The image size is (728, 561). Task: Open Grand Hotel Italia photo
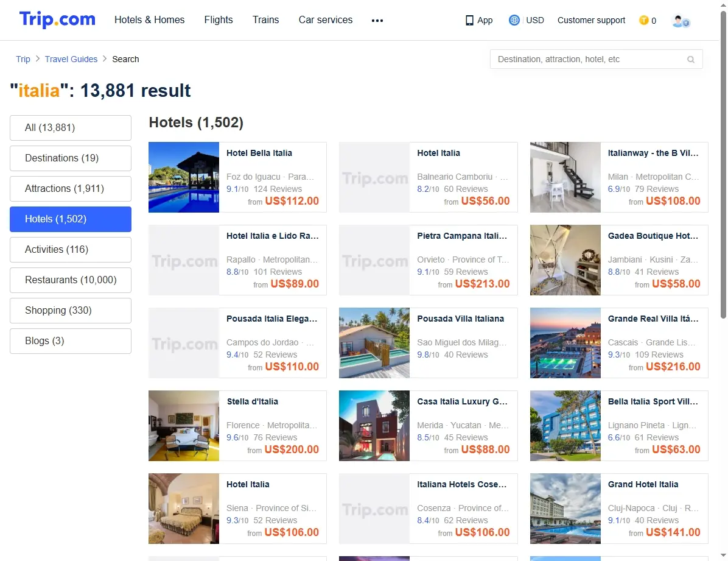pyautogui.click(x=565, y=509)
